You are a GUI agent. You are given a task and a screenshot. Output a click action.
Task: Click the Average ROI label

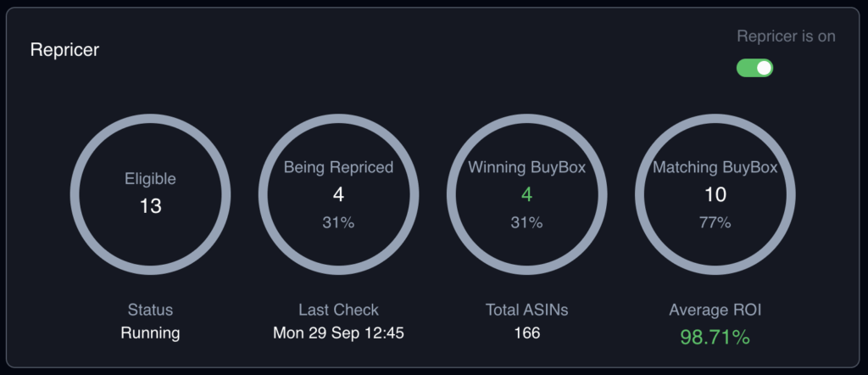[715, 310]
